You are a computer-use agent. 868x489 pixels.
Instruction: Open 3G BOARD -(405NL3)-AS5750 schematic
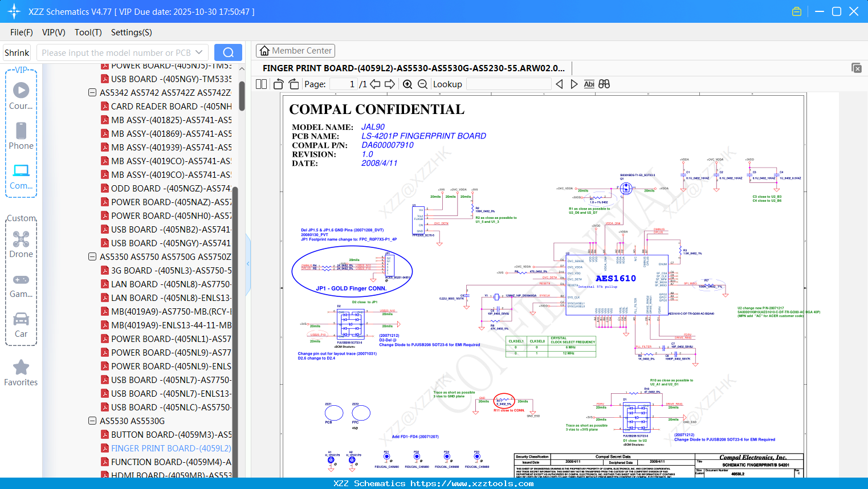171,270
